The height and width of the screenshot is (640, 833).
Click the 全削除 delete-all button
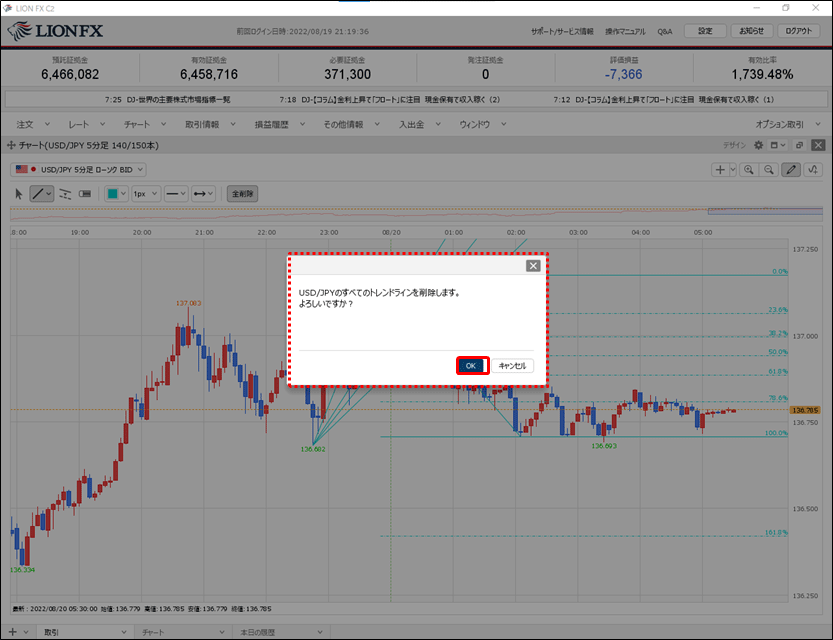[x=243, y=194]
